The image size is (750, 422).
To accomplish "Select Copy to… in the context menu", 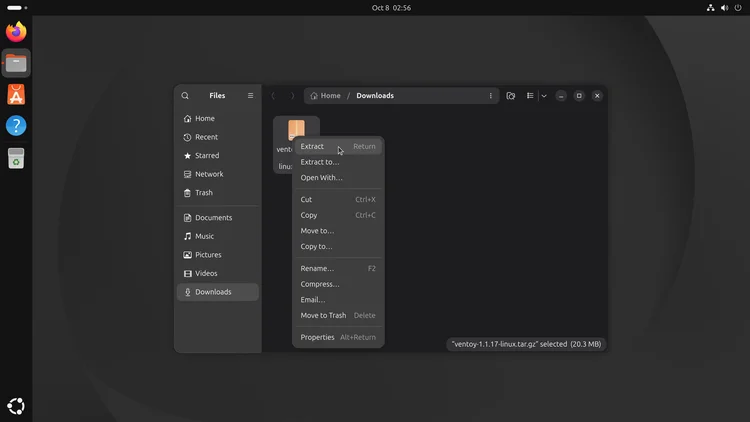I will point(338,246).
